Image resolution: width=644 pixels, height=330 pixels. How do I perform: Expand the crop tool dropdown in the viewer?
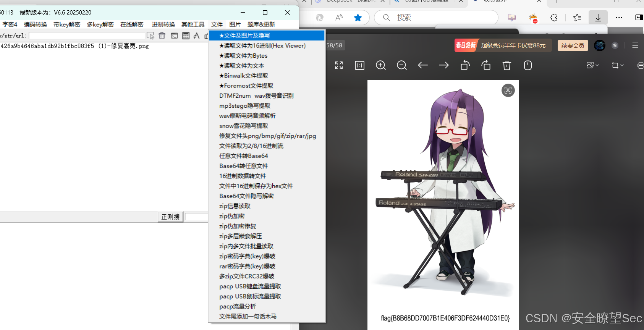[x=618, y=65]
